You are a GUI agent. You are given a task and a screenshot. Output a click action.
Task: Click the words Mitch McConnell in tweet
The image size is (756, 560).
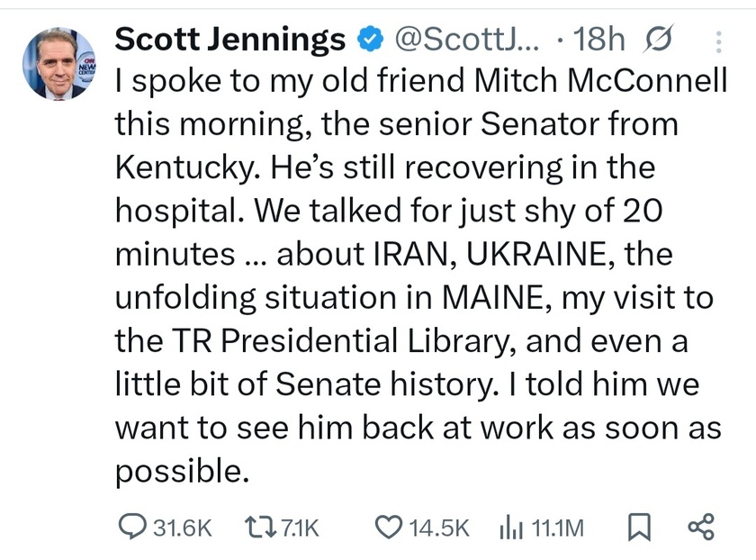click(601, 80)
